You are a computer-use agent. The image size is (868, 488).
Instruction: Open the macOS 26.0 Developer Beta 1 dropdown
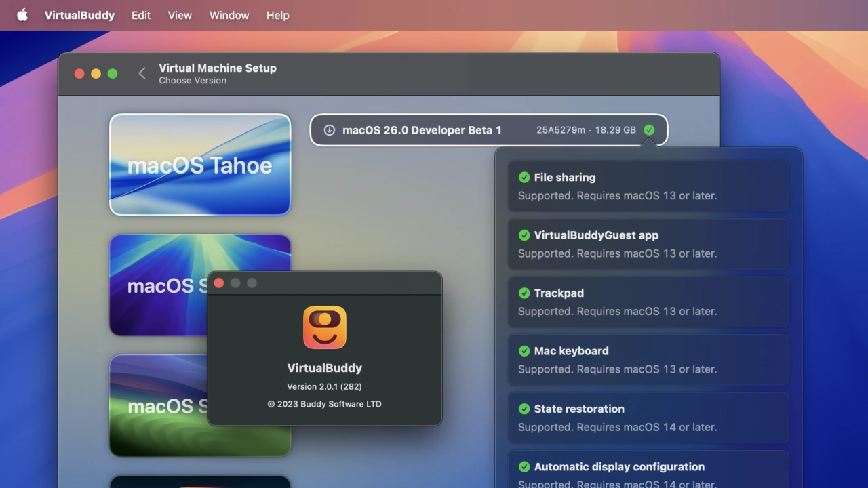click(488, 130)
